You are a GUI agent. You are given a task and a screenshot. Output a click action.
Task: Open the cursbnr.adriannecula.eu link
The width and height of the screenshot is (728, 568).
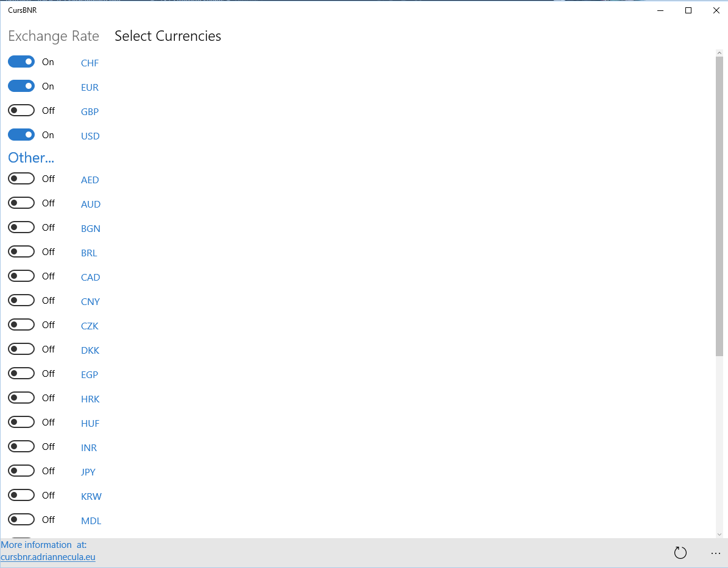(48, 556)
